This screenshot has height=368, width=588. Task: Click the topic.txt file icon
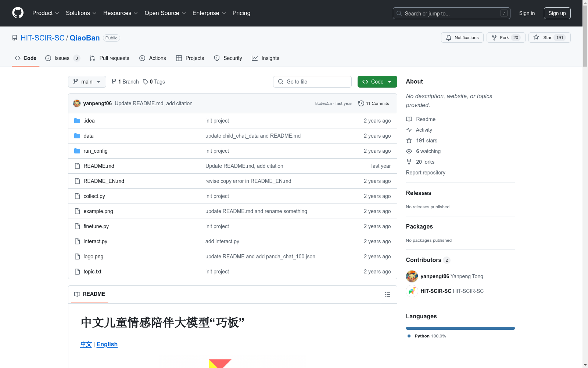[x=77, y=272]
